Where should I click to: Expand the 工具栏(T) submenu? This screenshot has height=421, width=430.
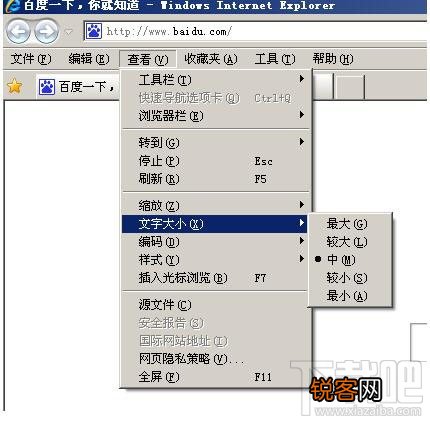(215, 80)
